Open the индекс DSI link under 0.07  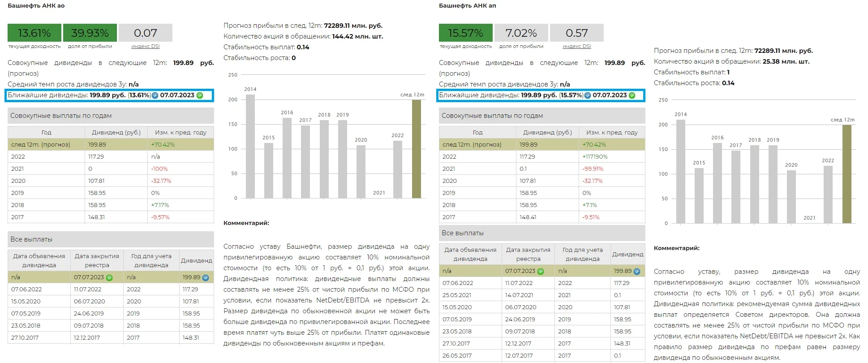(145, 46)
